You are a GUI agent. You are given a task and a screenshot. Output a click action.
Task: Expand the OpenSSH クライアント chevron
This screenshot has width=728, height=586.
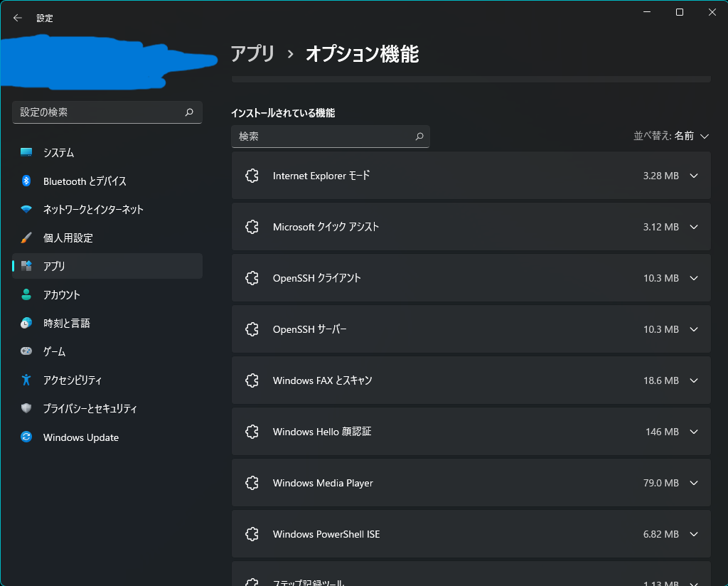694,277
